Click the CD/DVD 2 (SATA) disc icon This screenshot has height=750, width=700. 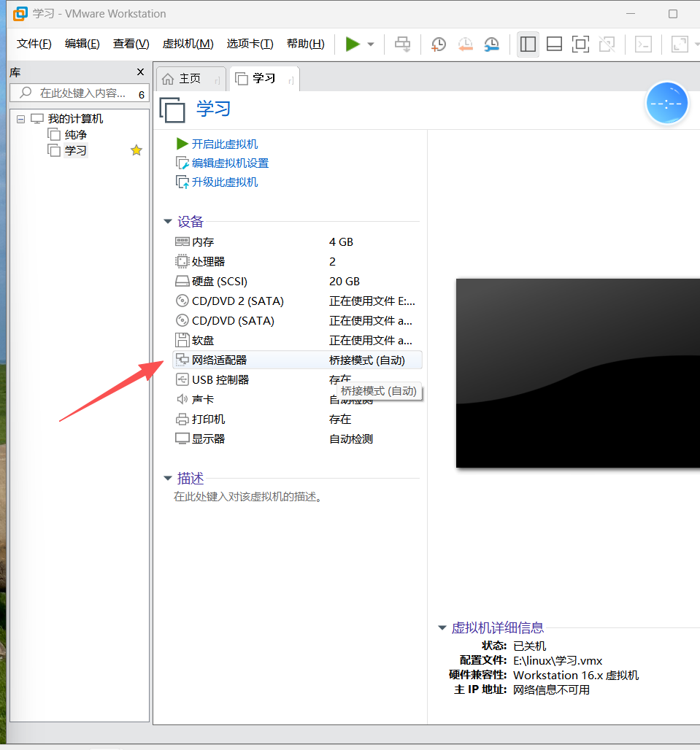(x=182, y=301)
